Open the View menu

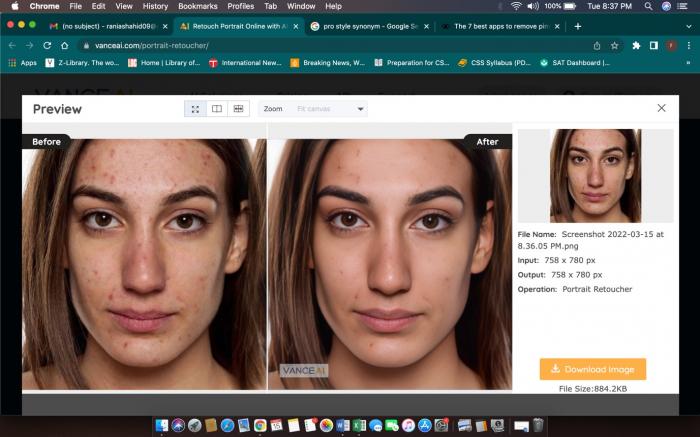(124, 6)
